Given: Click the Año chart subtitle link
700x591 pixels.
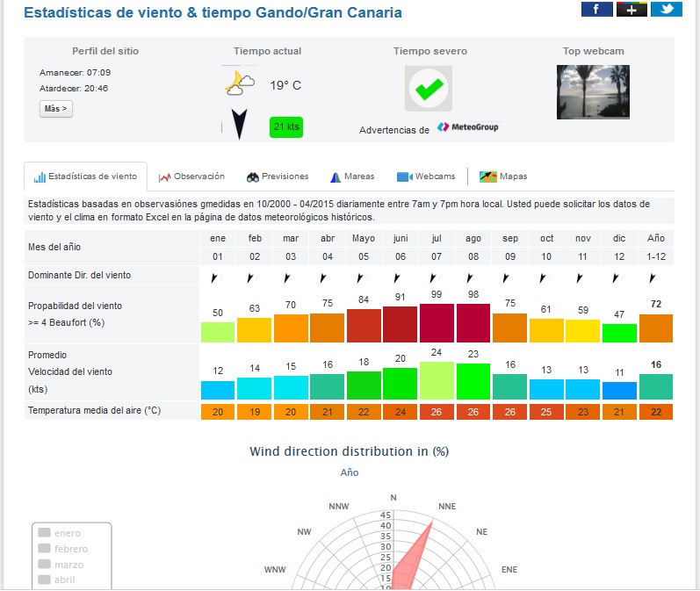Looking at the screenshot, I should 350,472.
